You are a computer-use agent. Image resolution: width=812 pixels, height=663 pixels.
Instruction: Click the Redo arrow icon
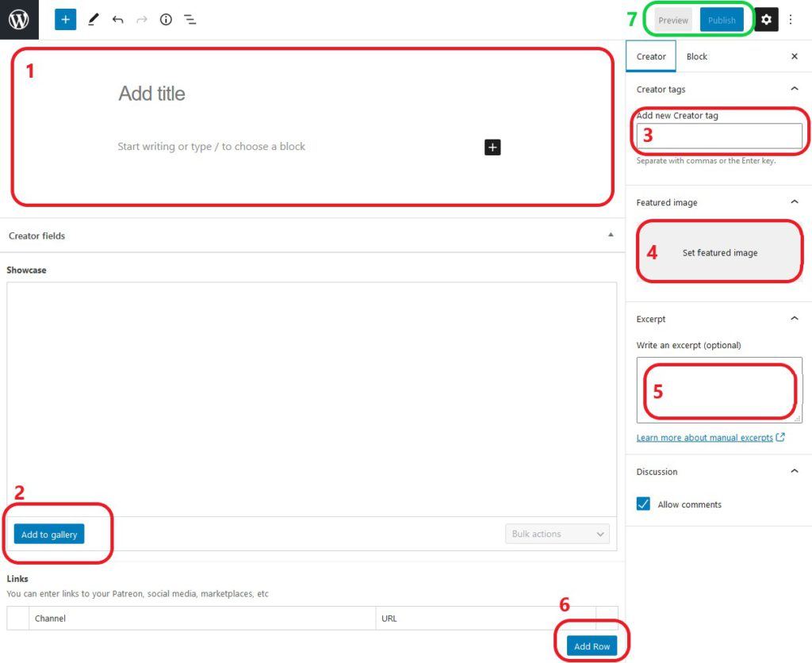141,19
